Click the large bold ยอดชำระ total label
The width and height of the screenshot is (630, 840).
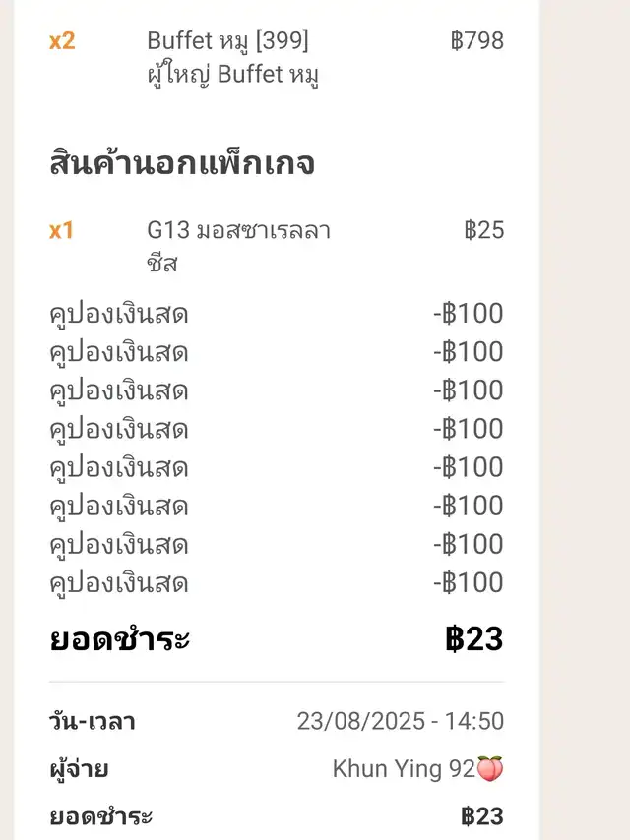[119, 640]
